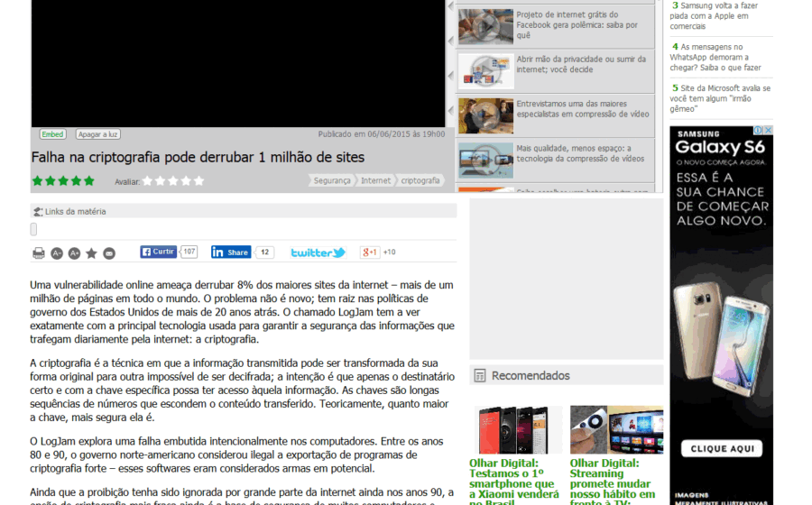Click the Links da matéria share icon
The width and height of the screenshot is (812, 505).
pyautogui.click(x=38, y=212)
